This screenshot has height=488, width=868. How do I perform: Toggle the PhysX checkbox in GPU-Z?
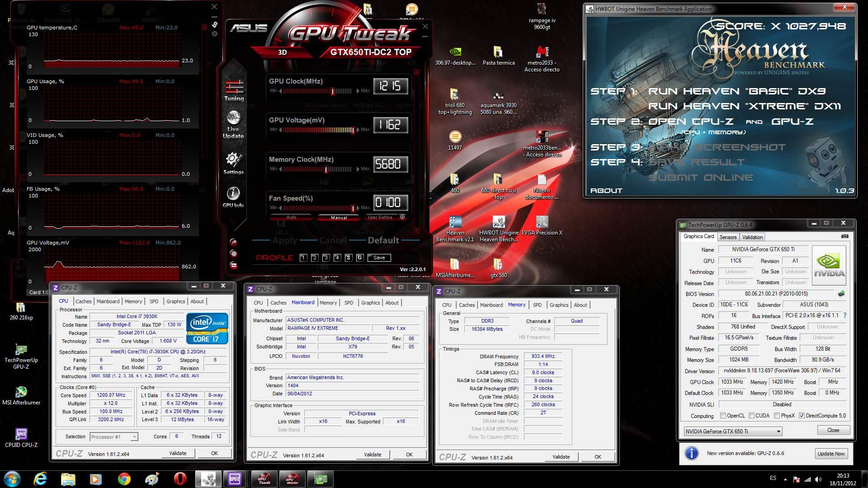(777, 416)
